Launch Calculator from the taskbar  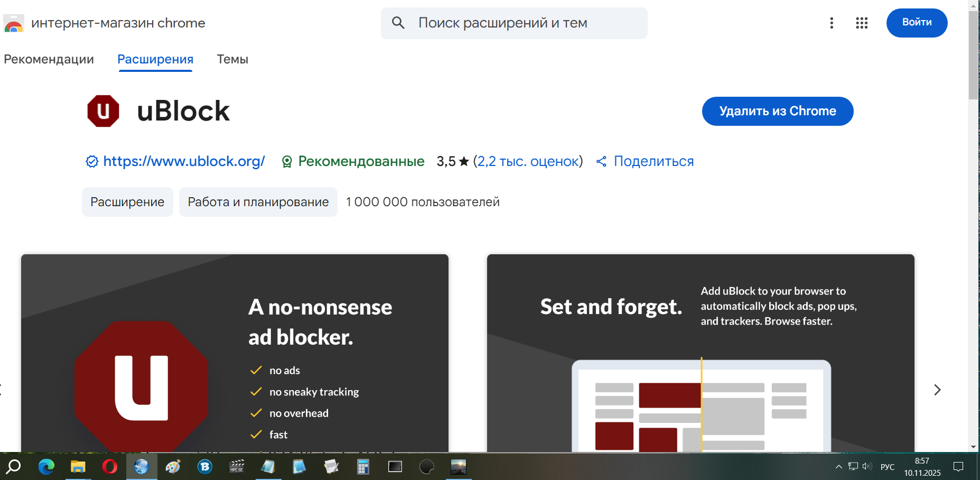click(x=363, y=466)
